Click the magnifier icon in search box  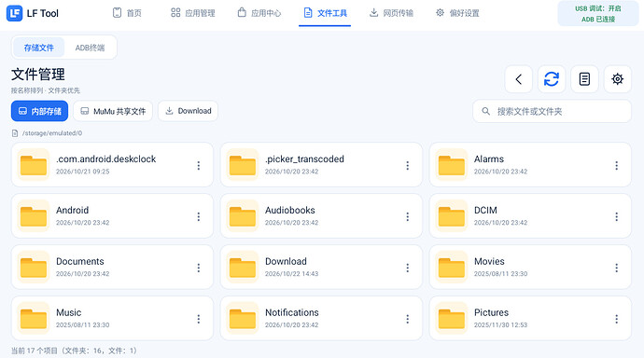(486, 111)
